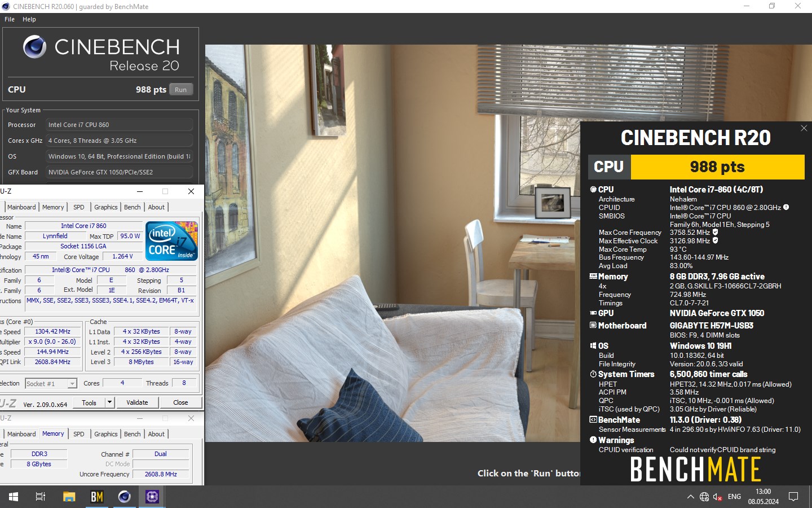Click the Intel Core i7 inside logo in CPU-Z
Screen dimensions: 812x508
tap(172, 241)
